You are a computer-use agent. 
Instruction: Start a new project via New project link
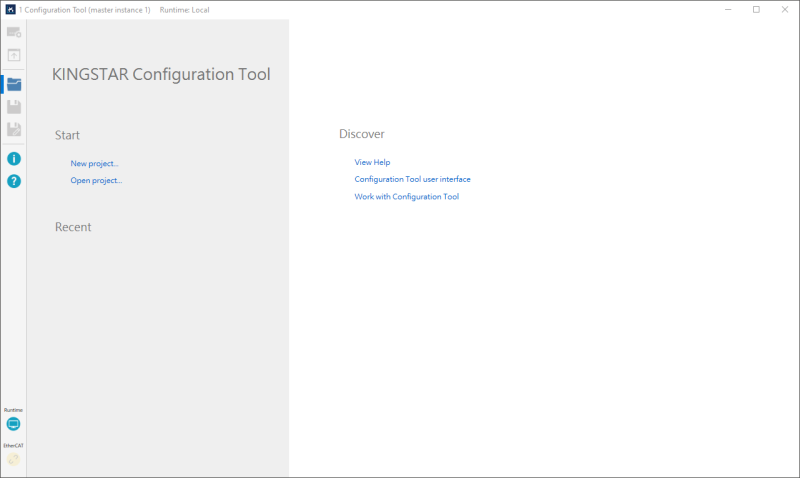click(x=95, y=163)
